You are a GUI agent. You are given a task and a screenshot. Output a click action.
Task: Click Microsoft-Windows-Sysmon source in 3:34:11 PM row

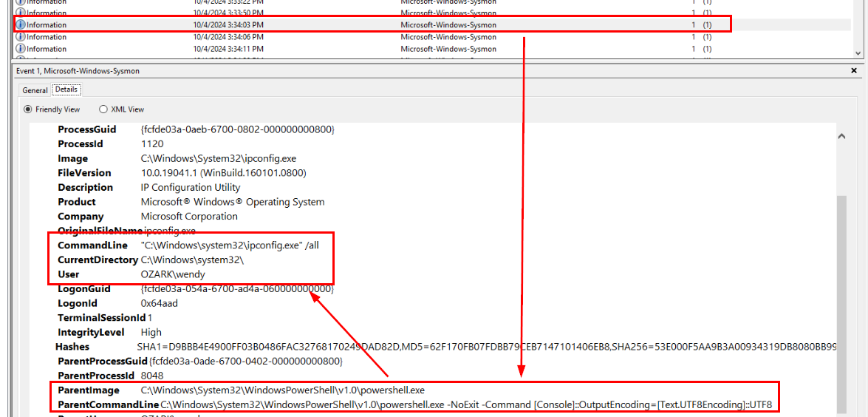(x=448, y=50)
